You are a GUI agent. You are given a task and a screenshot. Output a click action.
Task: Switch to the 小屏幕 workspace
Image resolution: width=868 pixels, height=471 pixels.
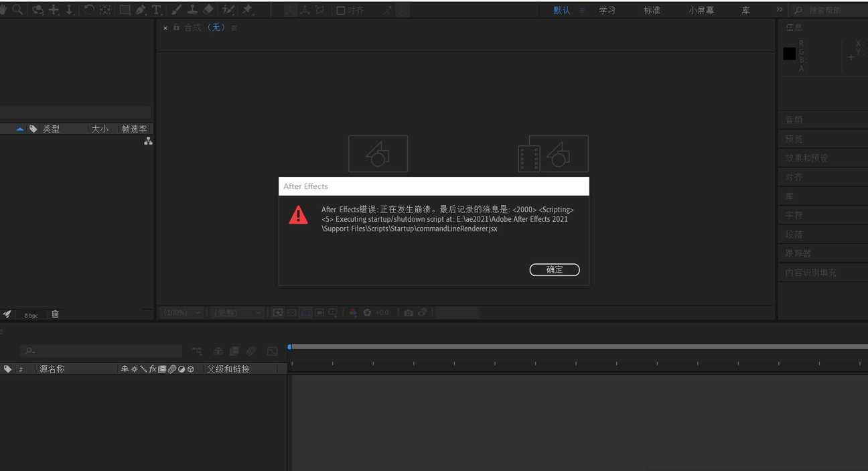click(701, 11)
